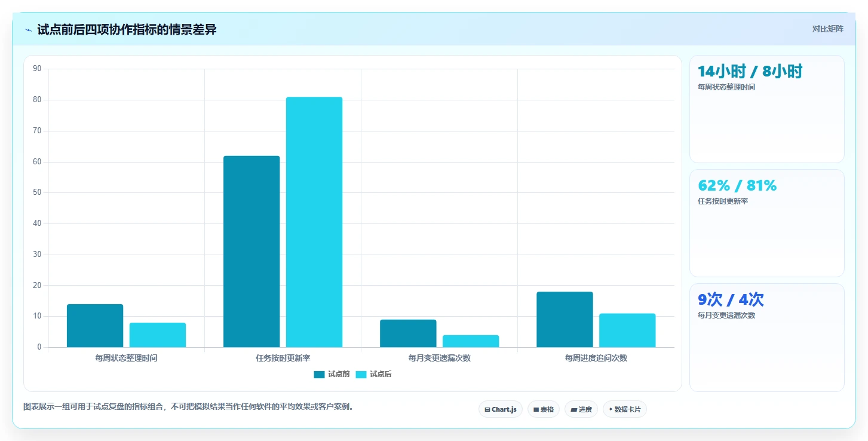Toggle the 试点前 legend entry

(x=332, y=374)
